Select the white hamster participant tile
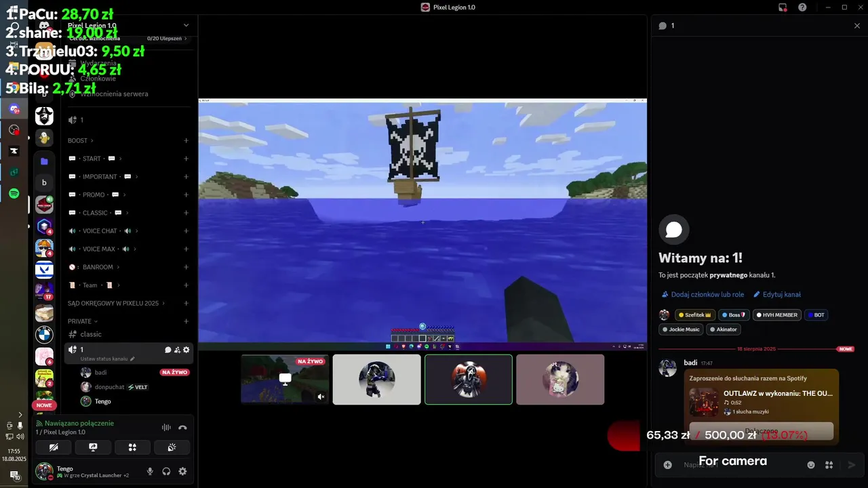This screenshot has width=868, height=488. (560, 380)
